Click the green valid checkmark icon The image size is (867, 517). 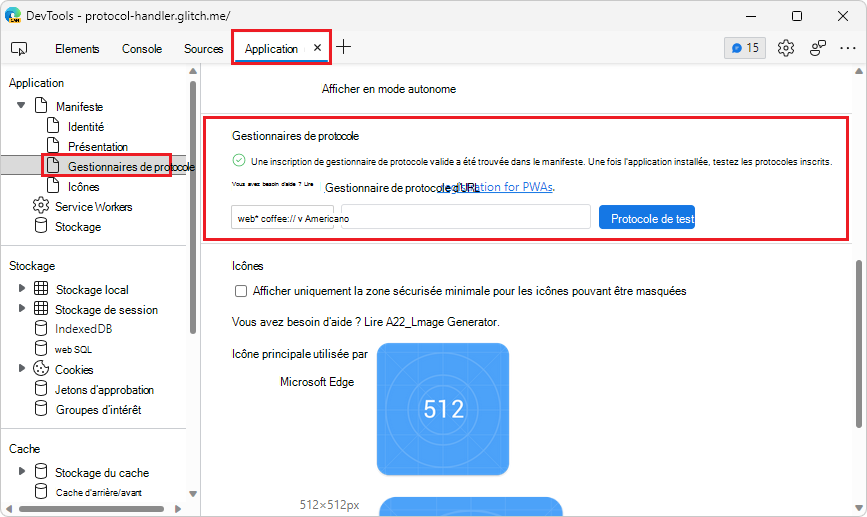point(238,160)
